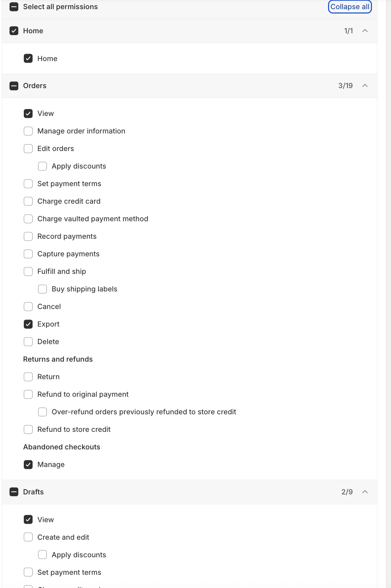Image resolution: width=391 pixels, height=588 pixels.
Task: Enable Manage order information permission
Action: click(x=28, y=131)
